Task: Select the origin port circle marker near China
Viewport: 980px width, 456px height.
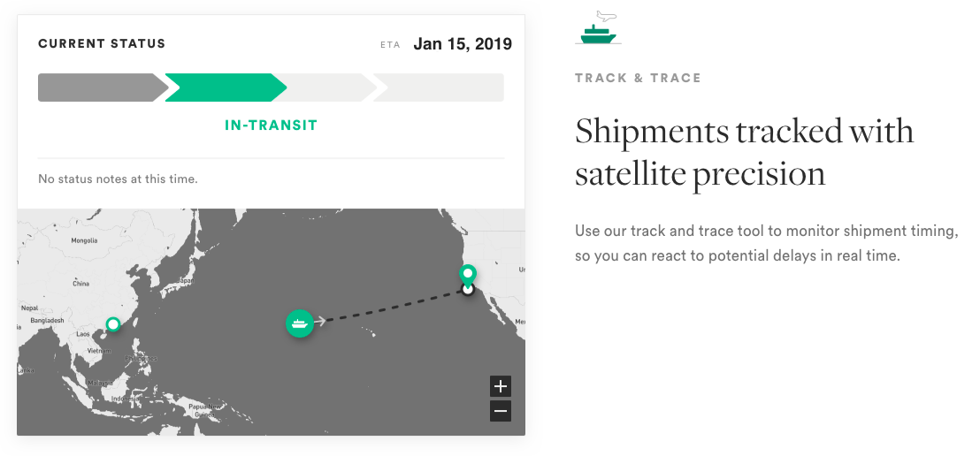Action: 113,324
